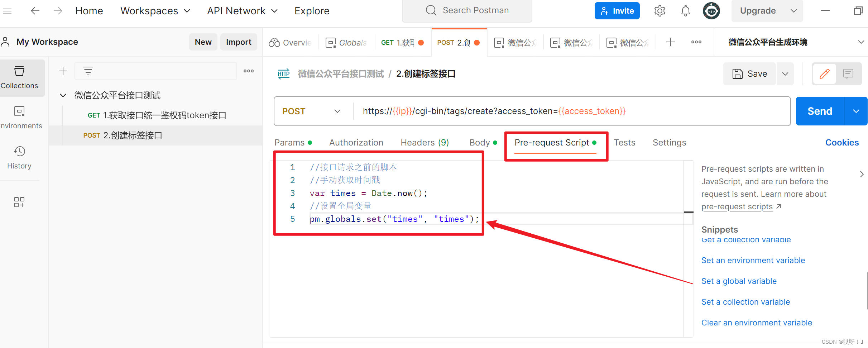
Task: Open the Save options dropdown arrow
Action: coord(785,74)
